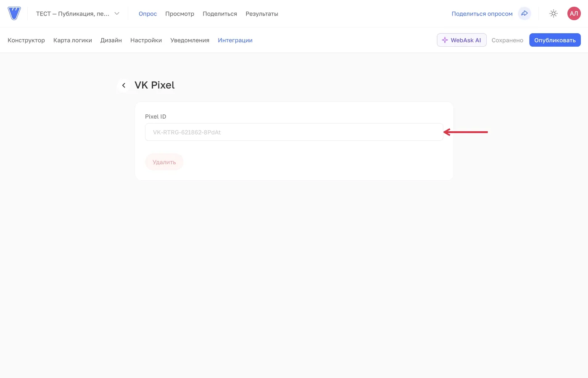This screenshot has width=588, height=378.
Task: Toggle the light theme sun icon
Action: 554,13
